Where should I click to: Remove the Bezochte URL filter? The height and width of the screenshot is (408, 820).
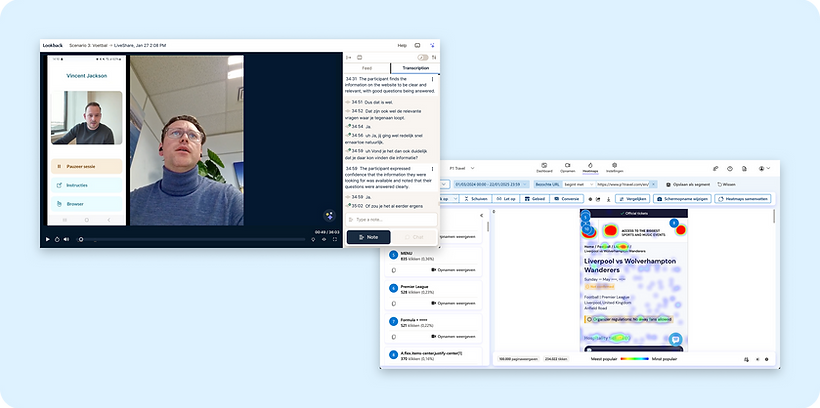click(653, 184)
